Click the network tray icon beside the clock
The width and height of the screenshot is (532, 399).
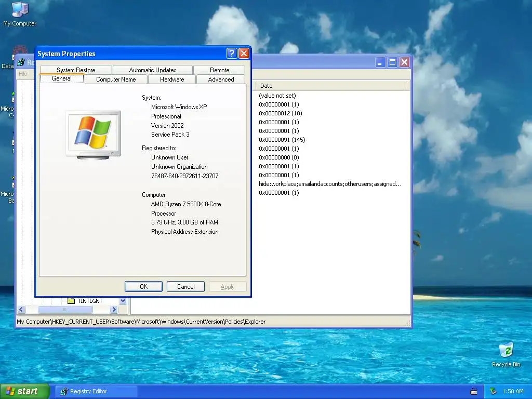tap(494, 392)
